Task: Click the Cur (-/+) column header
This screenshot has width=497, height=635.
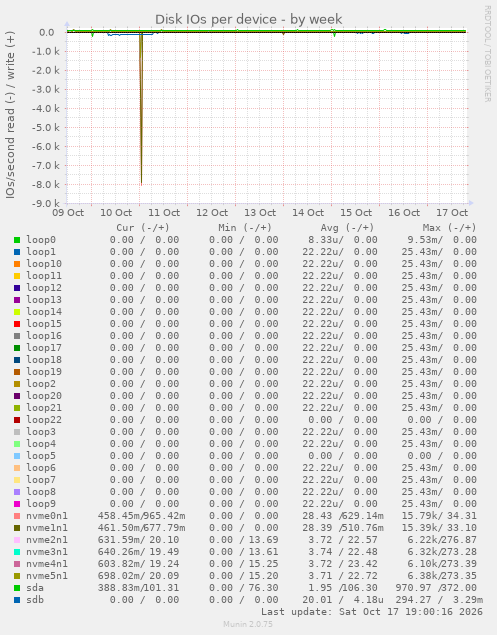Action: [x=143, y=228]
